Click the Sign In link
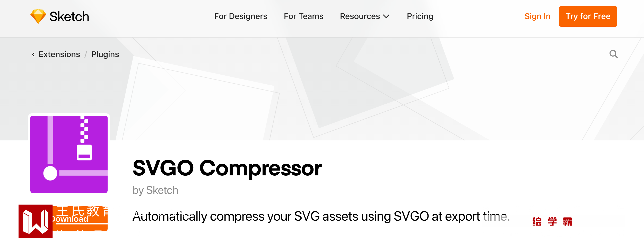Image resolution: width=644 pixels, height=251 pixels. pos(537,16)
